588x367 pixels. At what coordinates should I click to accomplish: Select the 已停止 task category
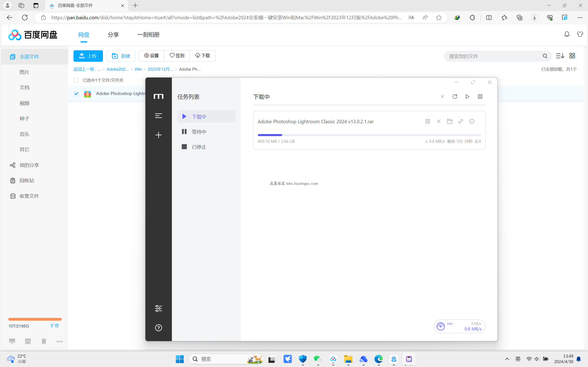point(206,147)
